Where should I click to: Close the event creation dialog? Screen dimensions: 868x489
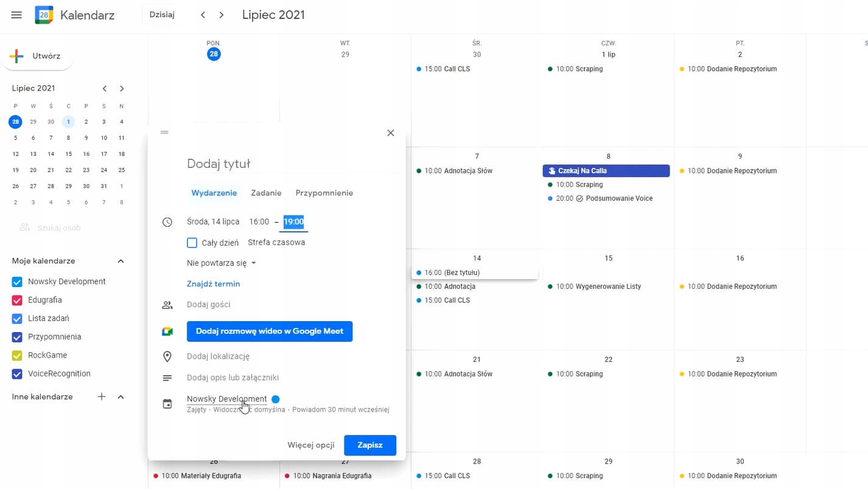click(x=391, y=133)
